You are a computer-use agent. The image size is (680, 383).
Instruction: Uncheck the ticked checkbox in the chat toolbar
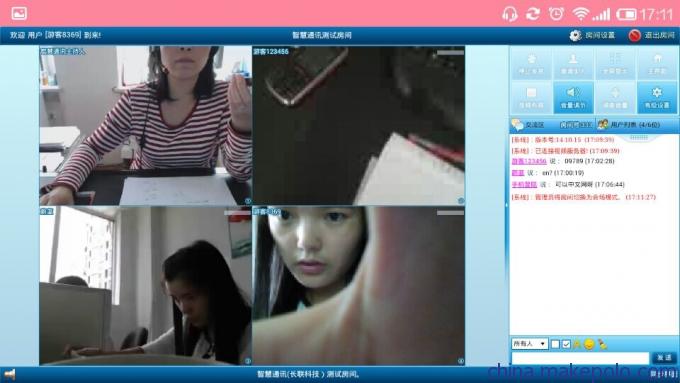(566, 344)
